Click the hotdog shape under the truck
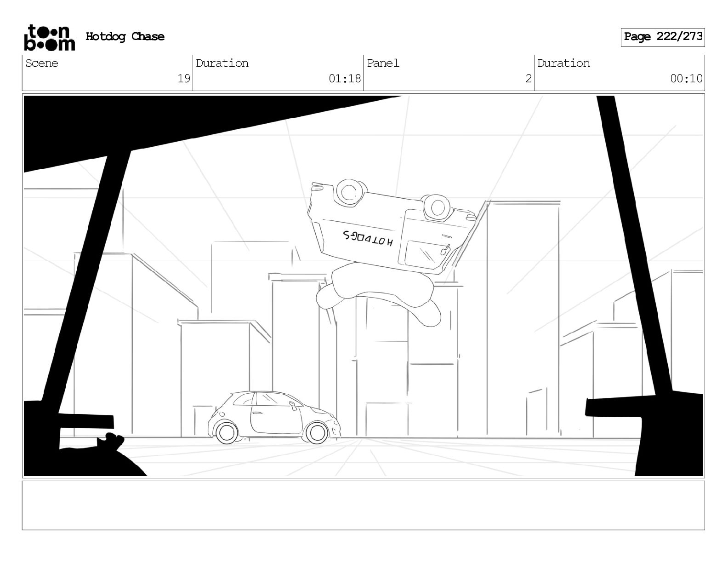The height and width of the screenshot is (563, 728). (379, 294)
